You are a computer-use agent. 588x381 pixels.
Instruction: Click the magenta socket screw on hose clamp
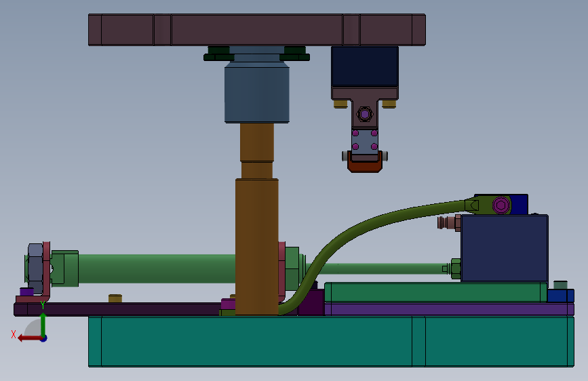tap(501, 205)
